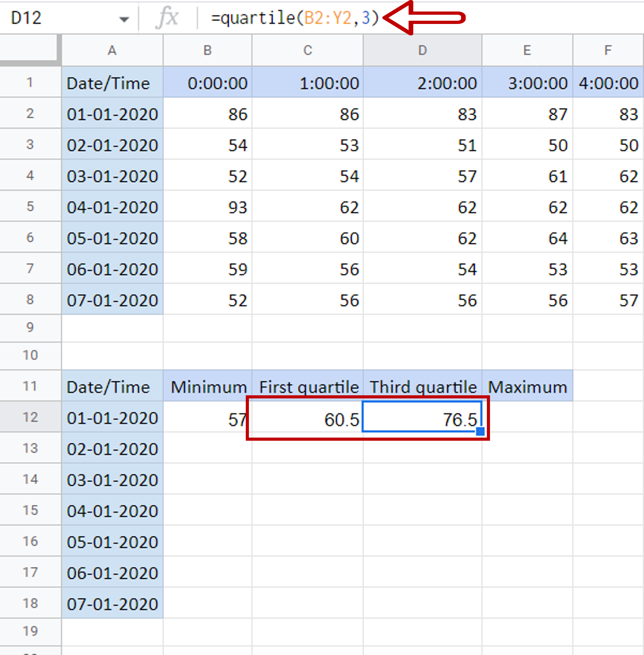
Task: Select cell E6 containing 64
Action: click(527, 237)
